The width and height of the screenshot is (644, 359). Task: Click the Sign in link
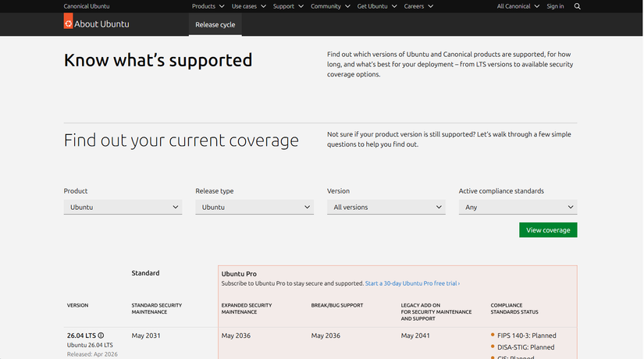point(555,6)
